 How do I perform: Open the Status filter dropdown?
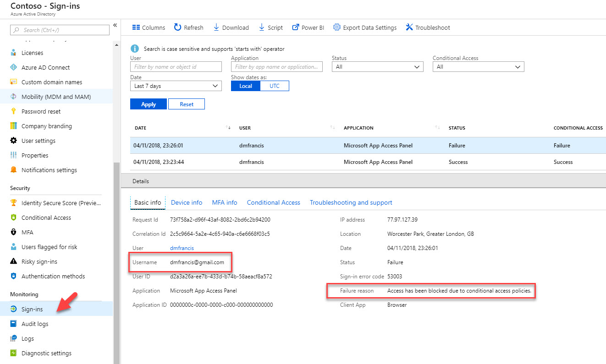point(377,67)
